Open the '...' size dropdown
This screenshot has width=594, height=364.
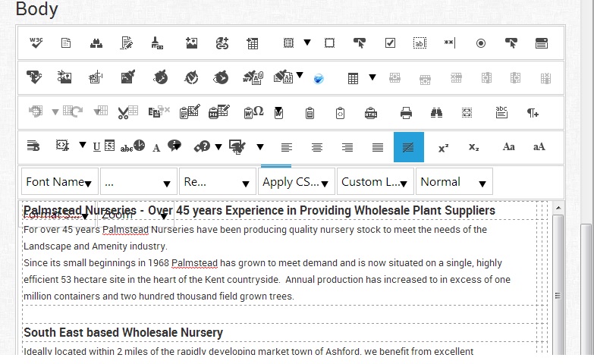click(x=139, y=182)
